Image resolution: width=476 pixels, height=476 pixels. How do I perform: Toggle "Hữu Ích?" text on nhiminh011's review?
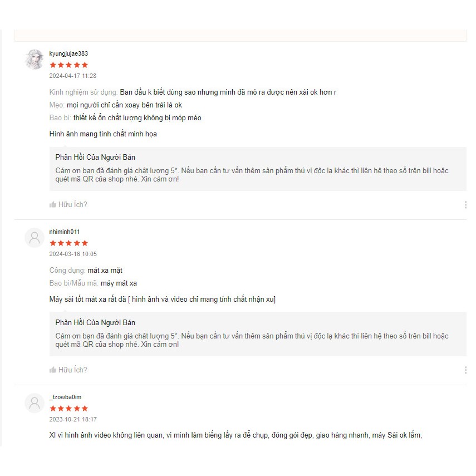73,370
